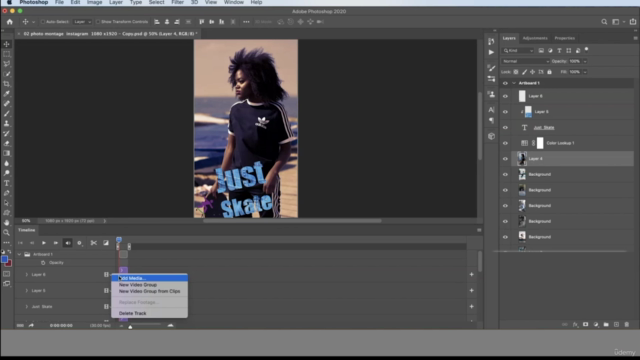Click the lock all padlock icon
The width and height of the screenshot is (640, 360).
pos(549,72)
